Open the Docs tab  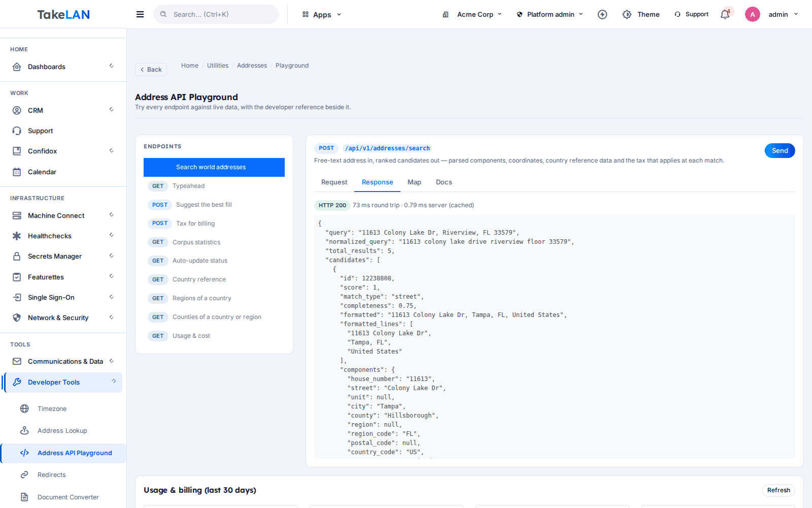[444, 182]
